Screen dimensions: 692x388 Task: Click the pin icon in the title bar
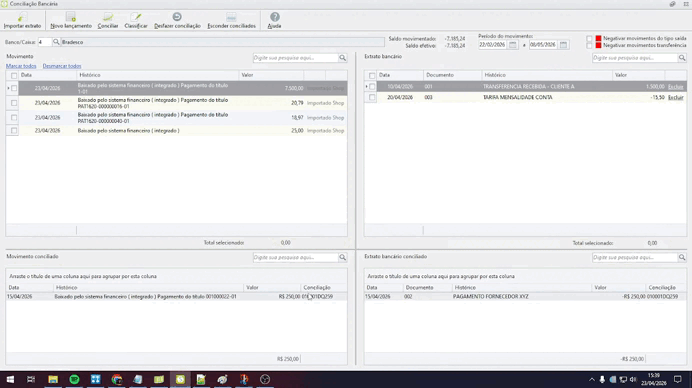coord(672,4)
